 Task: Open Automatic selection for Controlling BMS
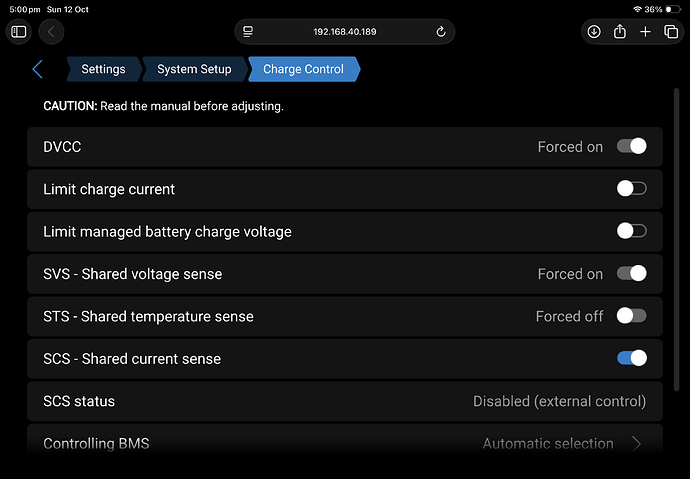[x=548, y=443]
